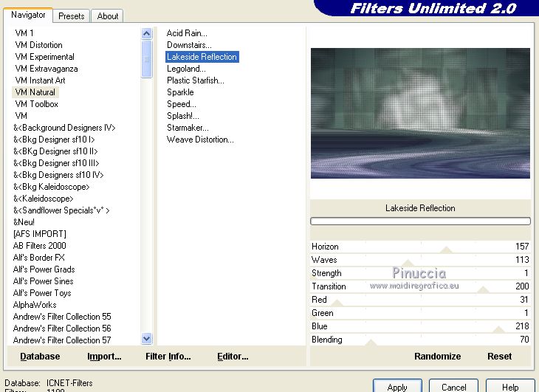The width and height of the screenshot is (539, 392).
Task: Select Andrew's Filter Collection 55
Action: point(62,317)
